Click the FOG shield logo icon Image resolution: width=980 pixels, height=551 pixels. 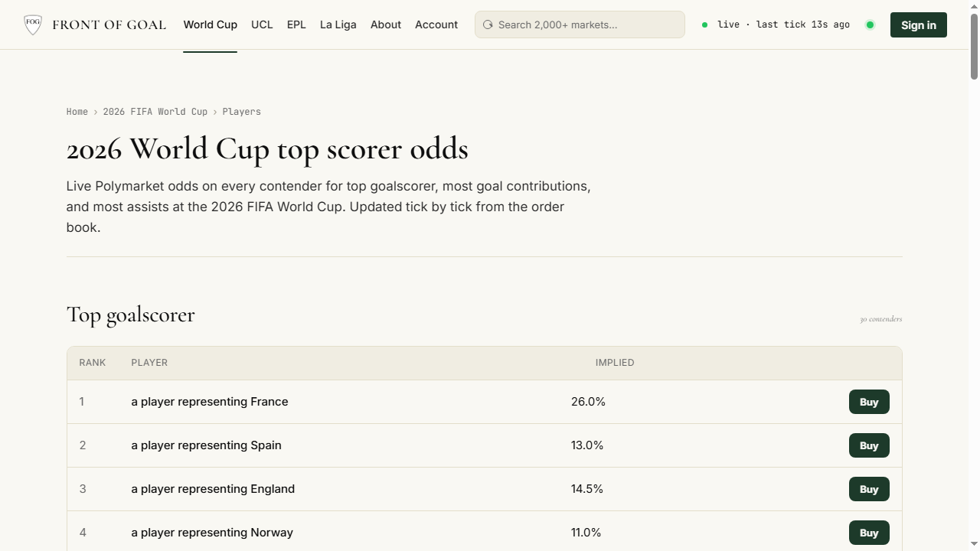(33, 24)
